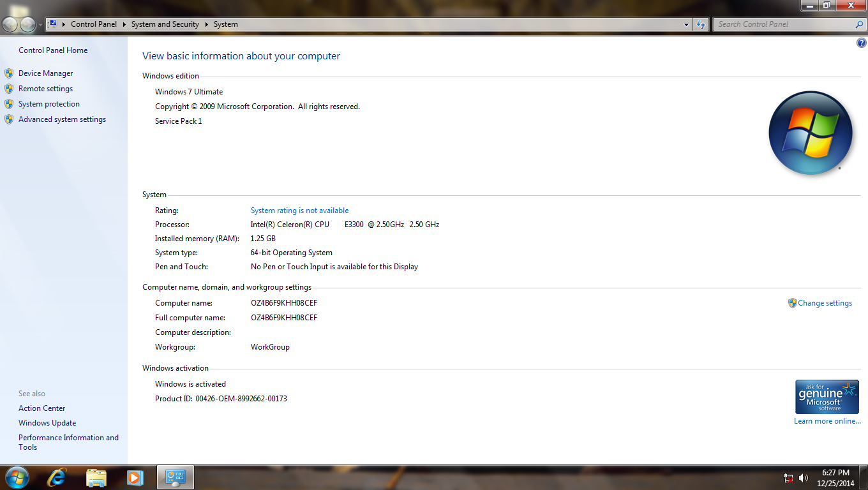This screenshot has height=490, width=868.
Task: Click installed memory value '1.25 GB'
Action: [263, 239]
